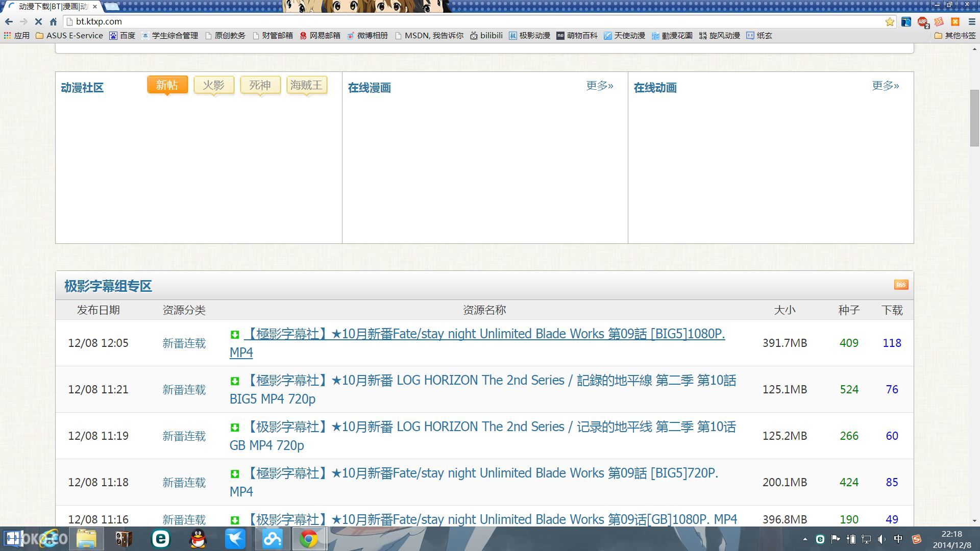The image size is (980, 551).
Task: Show hidden system tray icons
Action: coord(805,539)
